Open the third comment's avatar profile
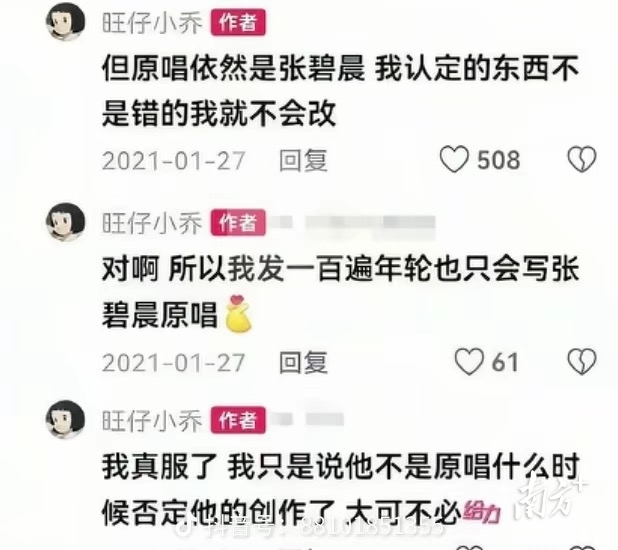The height and width of the screenshot is (550, 618). coord(65,419)
